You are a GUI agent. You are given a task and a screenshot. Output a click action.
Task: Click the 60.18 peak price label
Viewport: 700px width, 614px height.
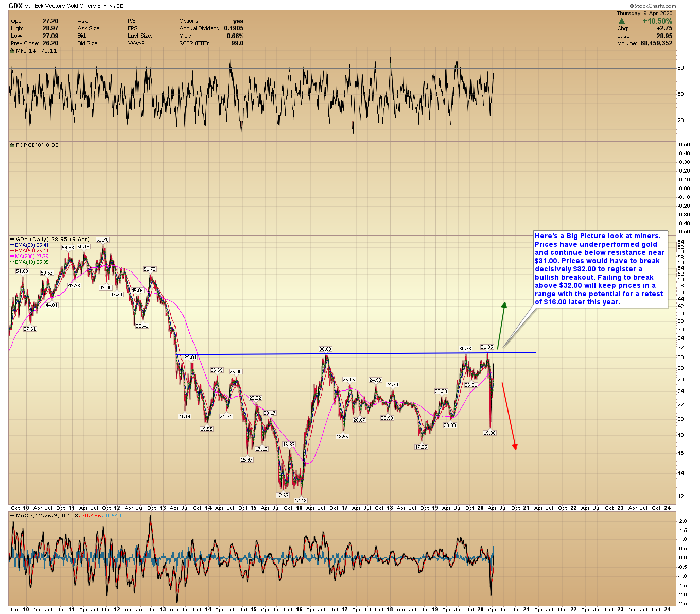[83, 246]
